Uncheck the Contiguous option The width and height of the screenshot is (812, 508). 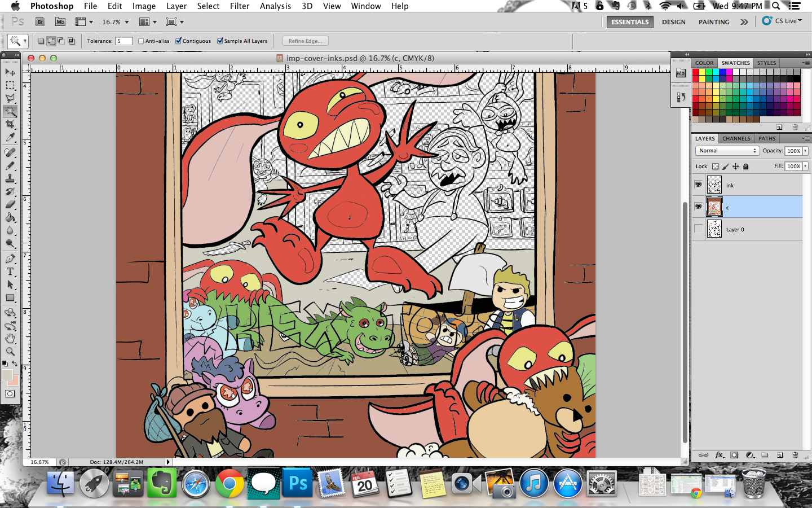click(179, 41)
